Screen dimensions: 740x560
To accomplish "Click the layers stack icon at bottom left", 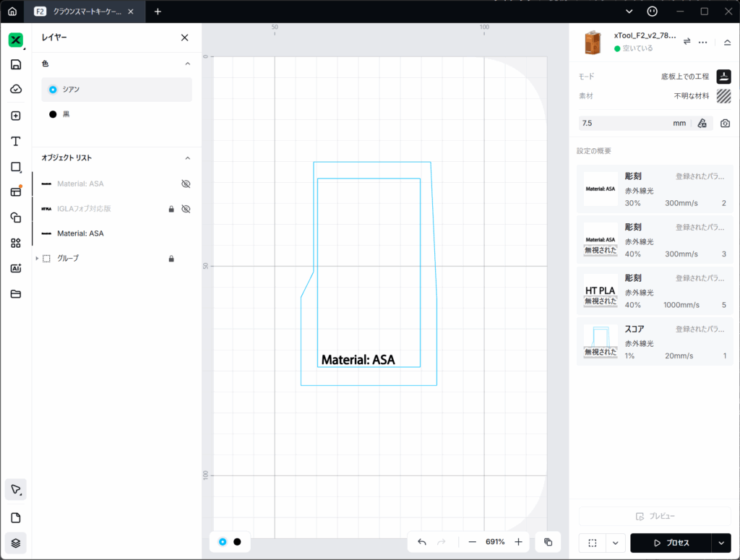I will point(16,543).
